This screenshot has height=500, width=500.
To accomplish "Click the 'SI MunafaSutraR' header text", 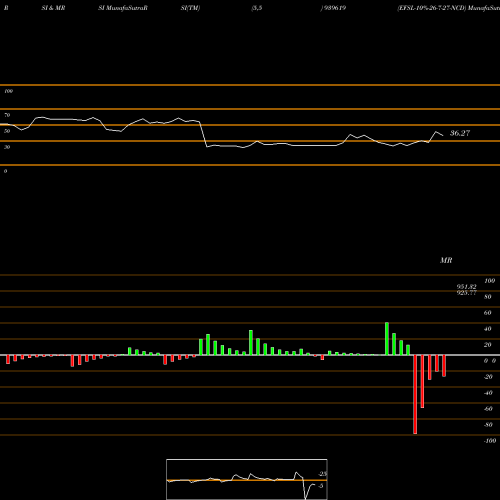I will coord(123,8).
